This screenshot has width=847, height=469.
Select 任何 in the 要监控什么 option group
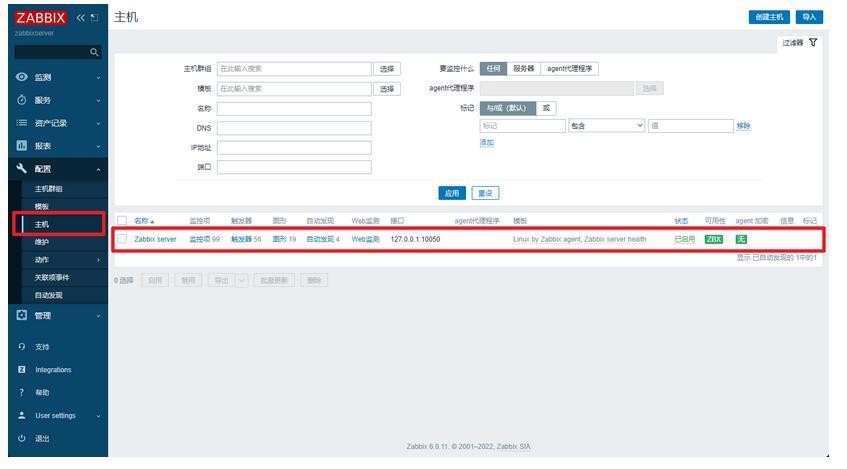tap(493, 69)
